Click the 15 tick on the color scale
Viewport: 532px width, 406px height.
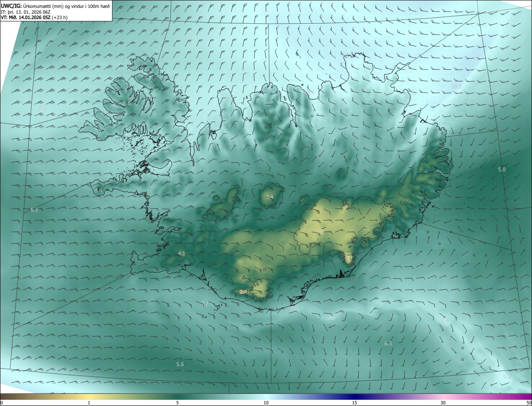355,403
